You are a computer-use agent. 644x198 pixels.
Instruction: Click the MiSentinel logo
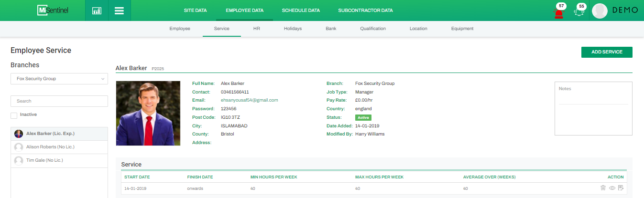pyautogui.click(x=53, y=10)
